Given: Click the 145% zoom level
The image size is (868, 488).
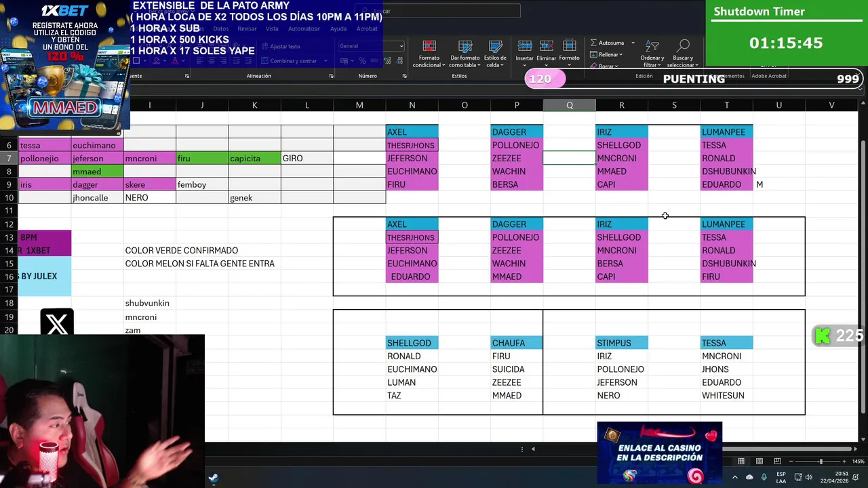Looking at the screenshot, I should 859,462.
